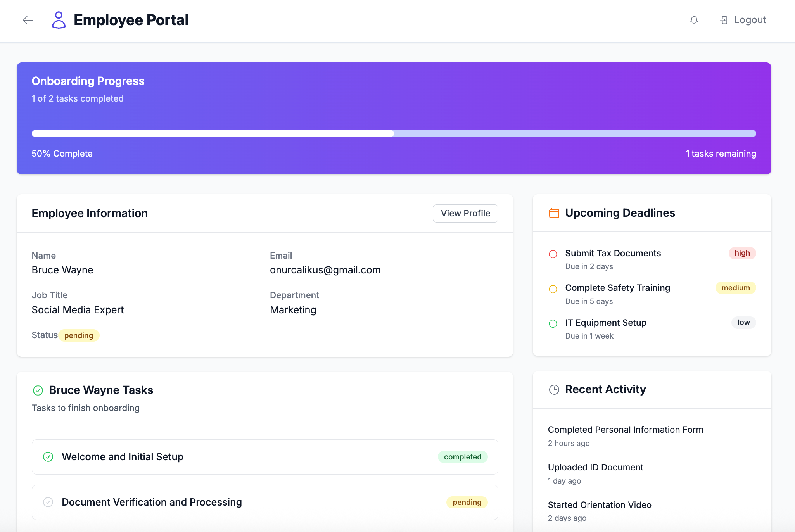
Task: Click the orange calendar icon in Upcoming Deadlines
Action: tap(554, 213)
